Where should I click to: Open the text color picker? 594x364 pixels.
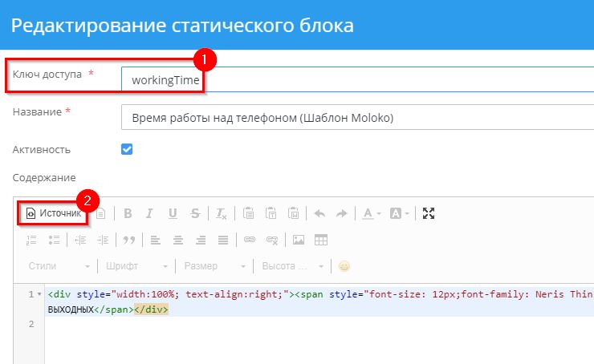click(370, 213)
